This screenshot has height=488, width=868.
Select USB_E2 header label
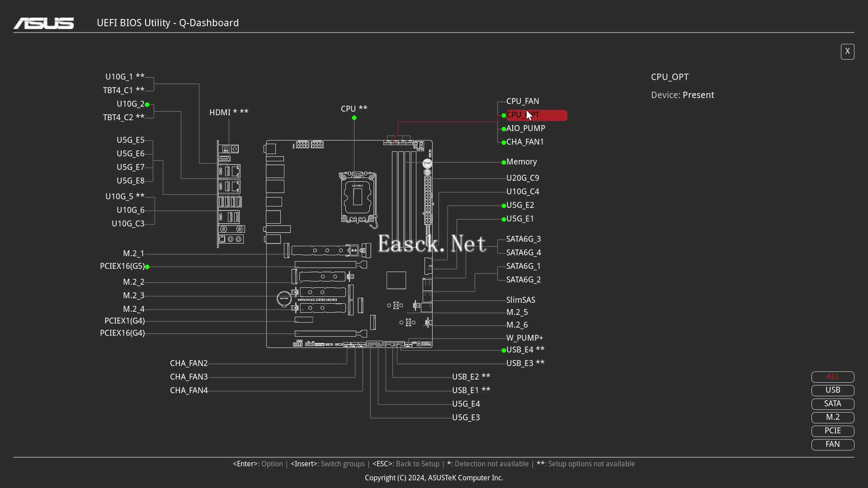(471, 377)
